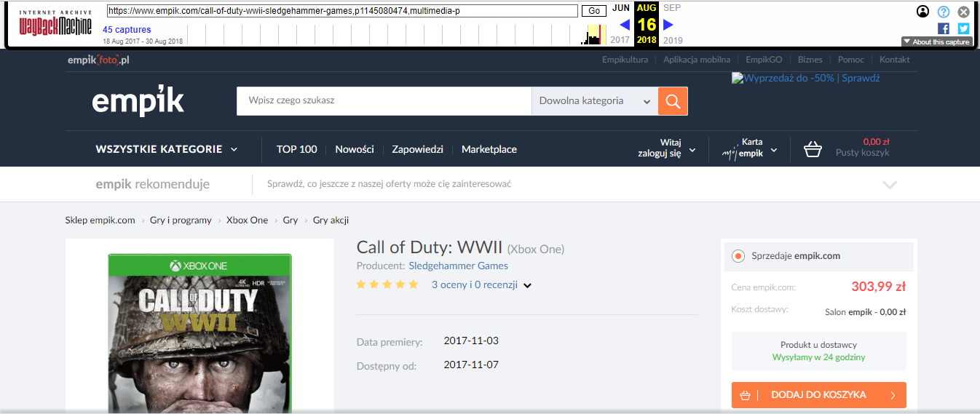This screenshot has width=980, height=414.
Task: Click the 'Dodaj do koszyka' button
Action: (x=819, y=395)
